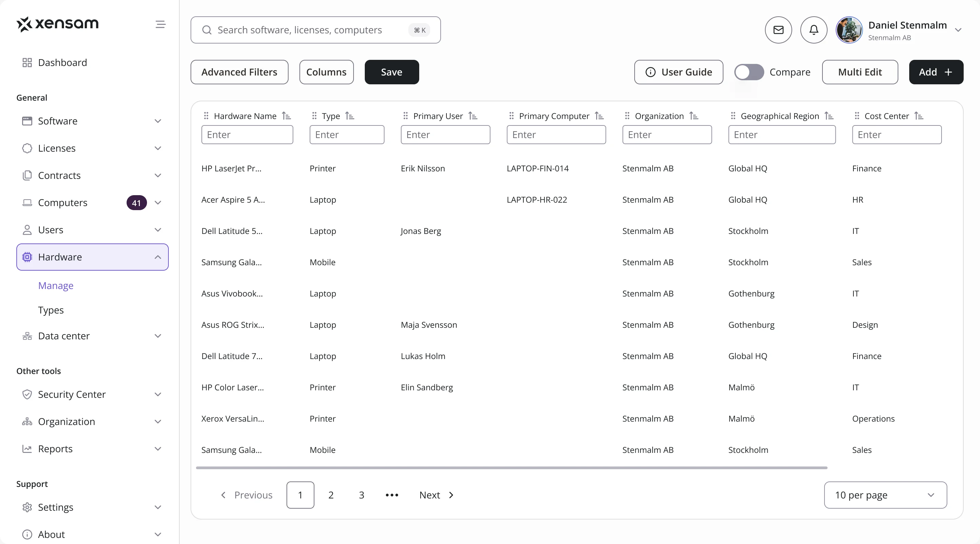The width and height of the screenshot is (980, 544).
Task: Open the Dashboard menu item
Action: pyautogui.click(x=93, y=63)
